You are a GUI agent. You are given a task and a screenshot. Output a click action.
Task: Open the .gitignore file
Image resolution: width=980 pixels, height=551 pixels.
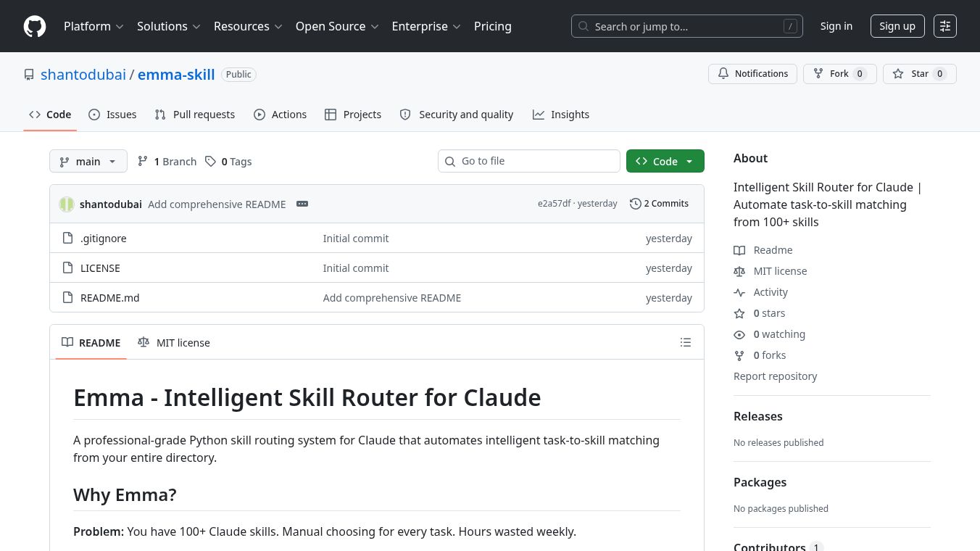pyautogui.click(x=104, y=239)
